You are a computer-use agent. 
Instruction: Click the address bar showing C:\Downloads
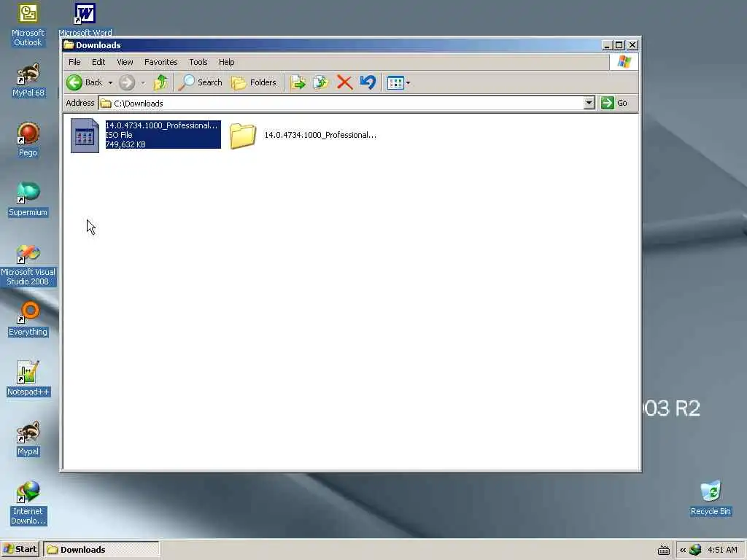click(341, 103)
